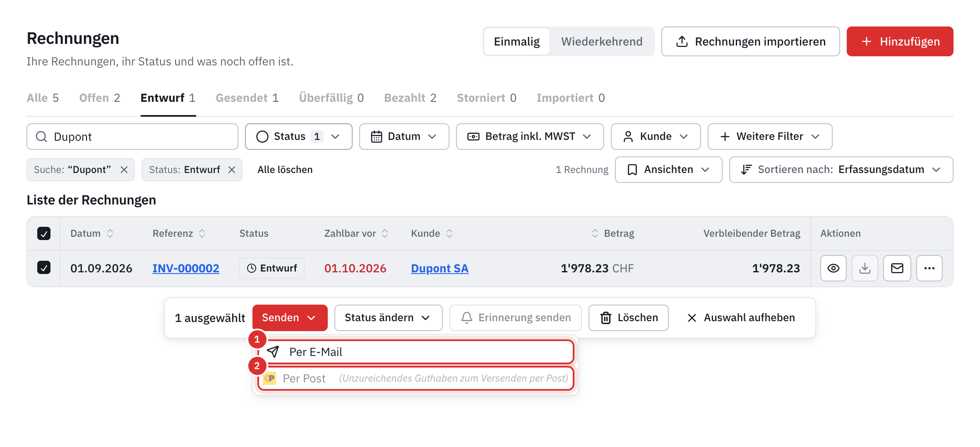Viewport: 980px width, 447px height.
Task: Sort the table by Referenz column
Action: pyautogui.click(x=202, y=233)
